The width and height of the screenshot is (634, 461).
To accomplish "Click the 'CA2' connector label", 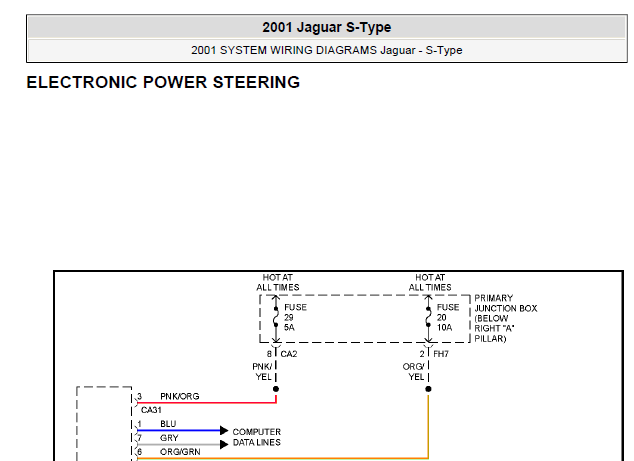I will [x=289, y=354].
